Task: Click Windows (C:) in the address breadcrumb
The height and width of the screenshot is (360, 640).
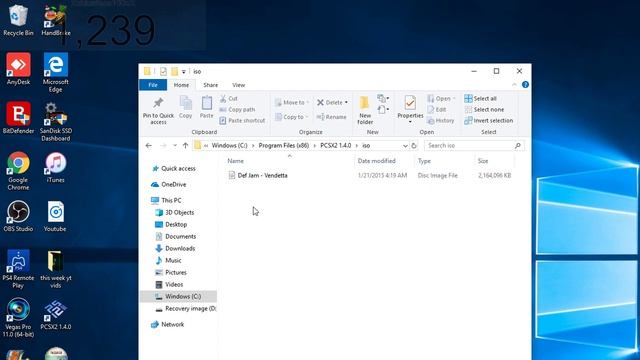Action: click(x=229, y=145)
